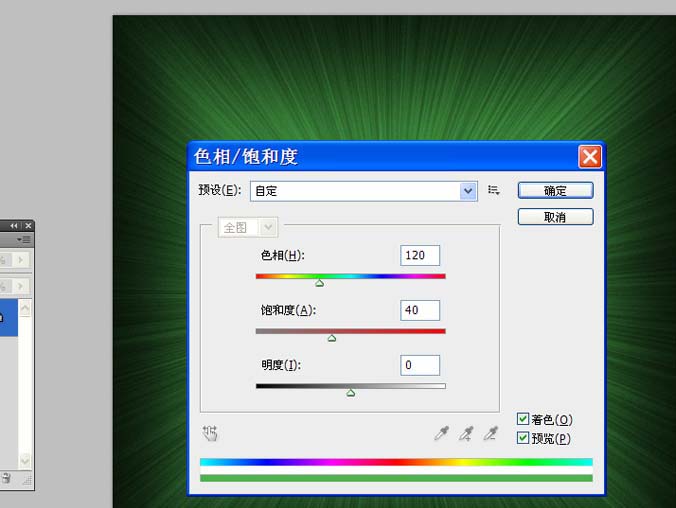This screenshot has width=676, height=508.
Task: Click the 饱和度 saturation slider handle
Action: [x=332, y=338]
